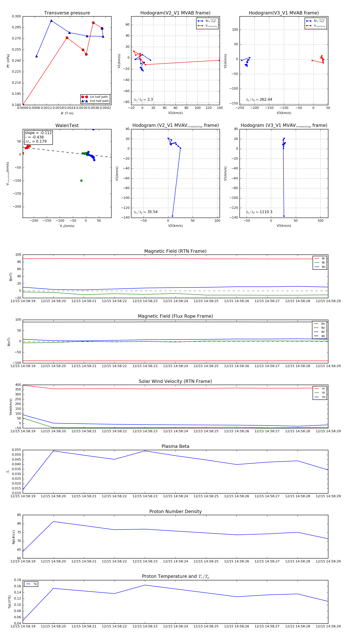Click the 'Hodogram(V3_V1 MVAB frame)' title
Screen dimensions: 351x644
click(x=284, y=13)
